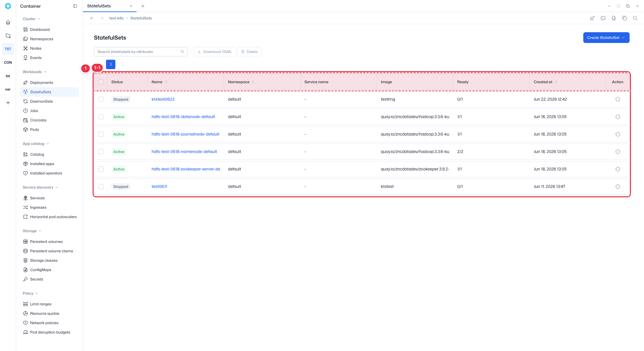Viewport: 644px width, 351px height.
Task: Select checkbox for test0611 row
Action: (x=101, y=187)
